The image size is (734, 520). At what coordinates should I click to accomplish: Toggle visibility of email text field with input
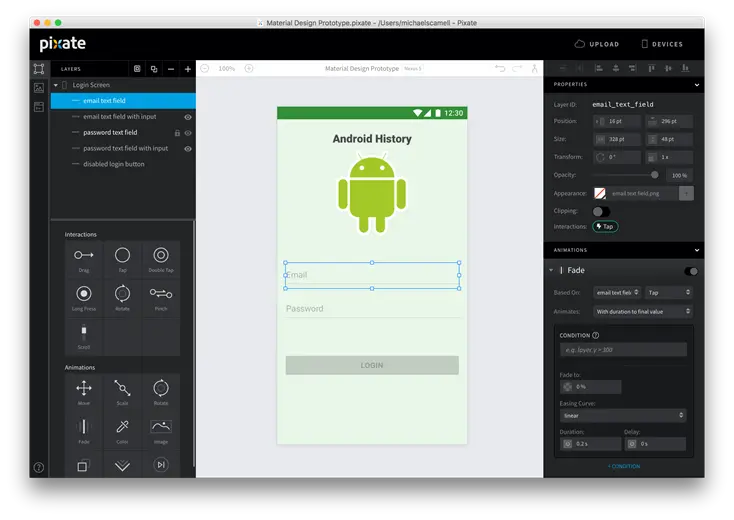(x=188, y=117)
